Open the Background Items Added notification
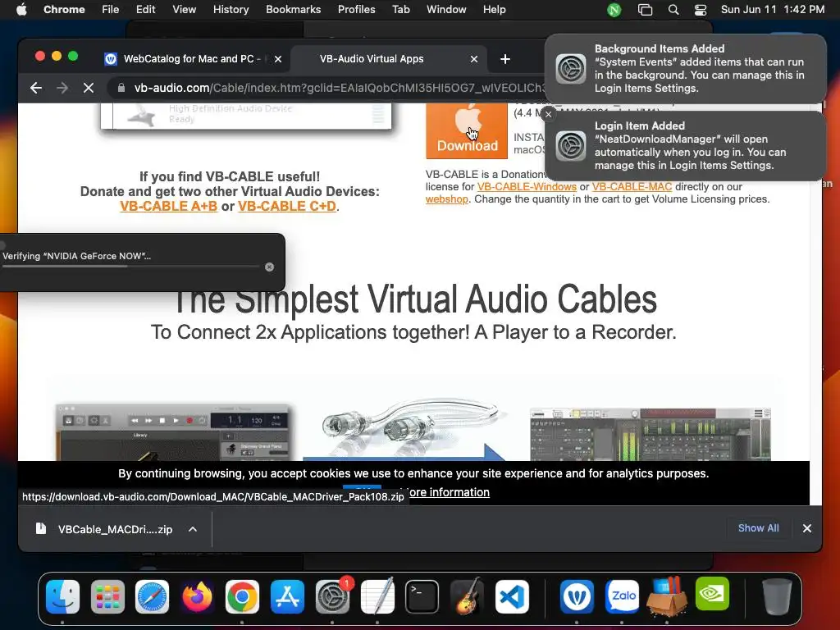This screenshot has height=630, width=840. (x=685, y=69)
